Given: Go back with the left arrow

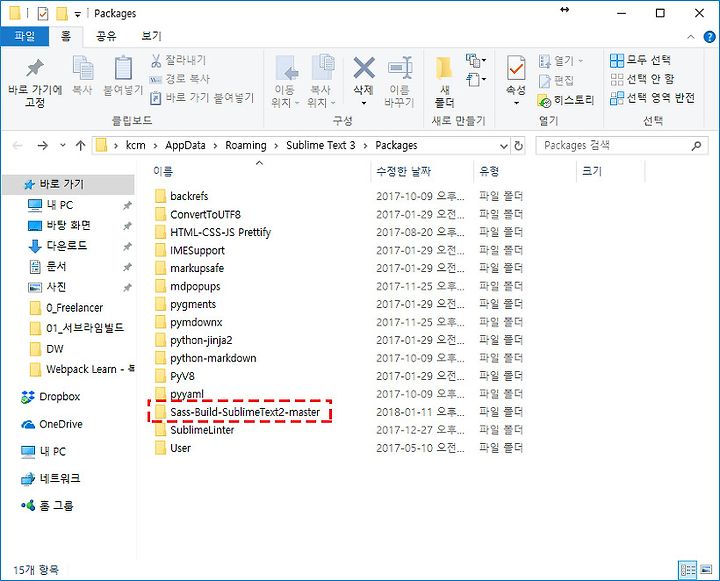Looking at the screenshot, I should pos(17,146).
